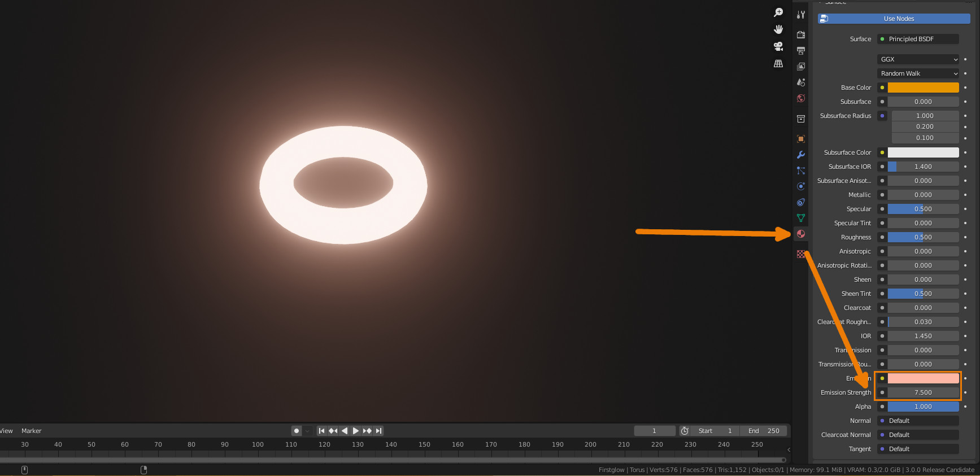Click the viewport zoom magnifier icon
The image size is (980, 476).
click(778, 12)
